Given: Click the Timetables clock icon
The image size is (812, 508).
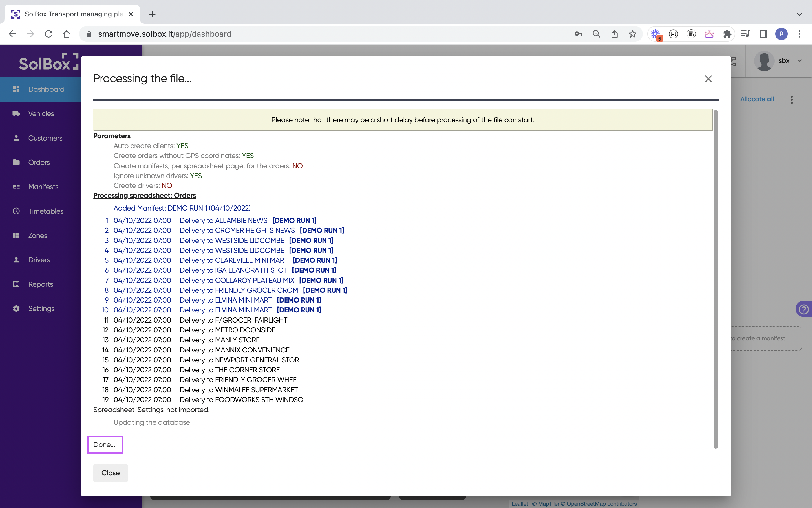Looking at the screenshot, I should [16, 211].
